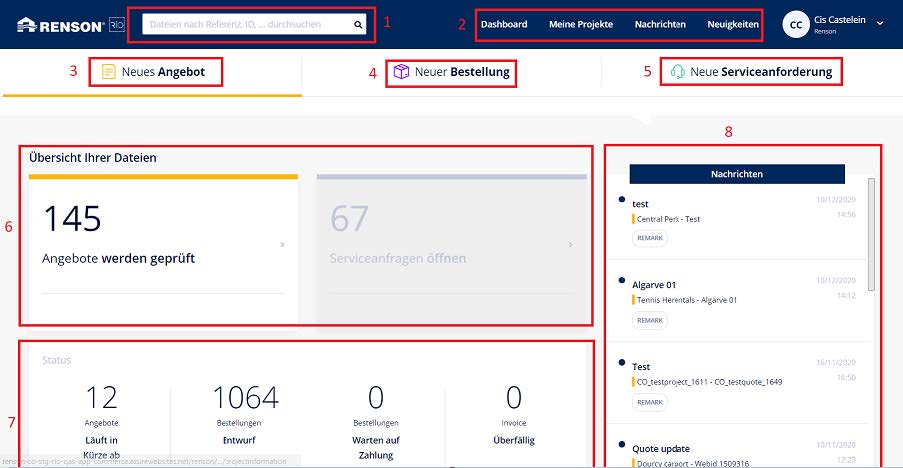Expand the 67 Serviceanfragen card arrow
The image size is (903, 468).
click(570, 244)
